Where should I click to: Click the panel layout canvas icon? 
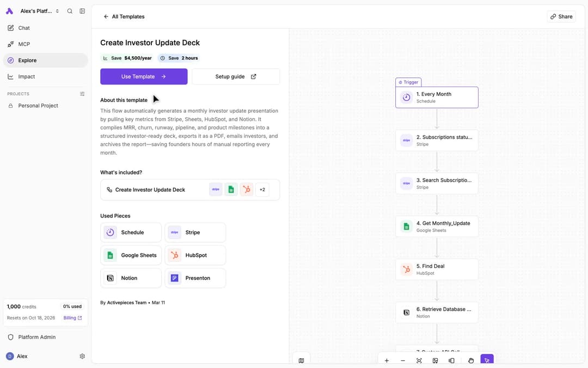(x=451, y=360)
